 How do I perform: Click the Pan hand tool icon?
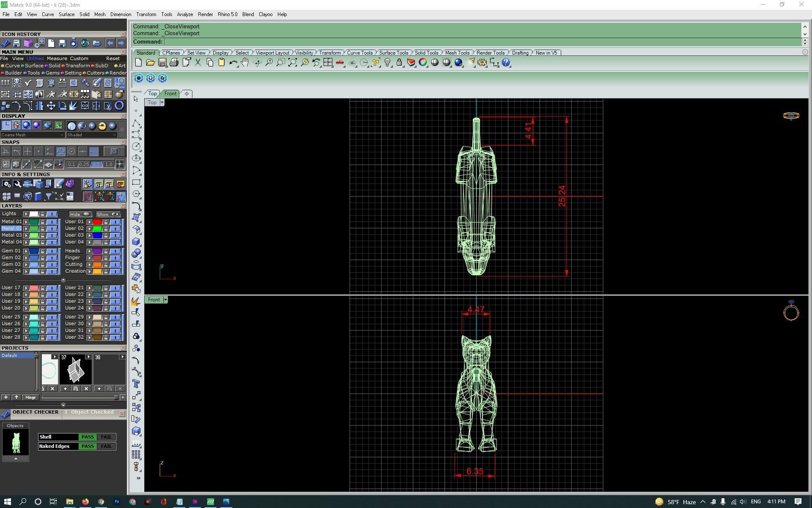point(245,63)
